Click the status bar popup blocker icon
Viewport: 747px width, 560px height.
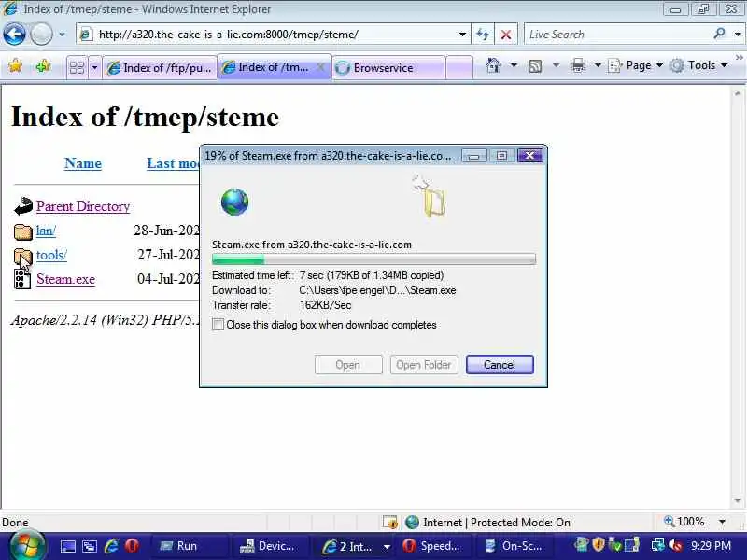pos(390,523)
